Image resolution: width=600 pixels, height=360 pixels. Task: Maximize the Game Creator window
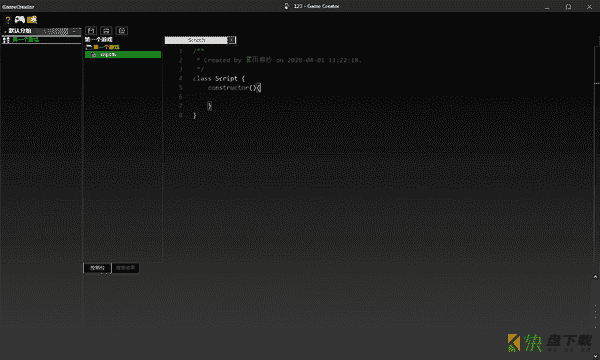(568, 7)
